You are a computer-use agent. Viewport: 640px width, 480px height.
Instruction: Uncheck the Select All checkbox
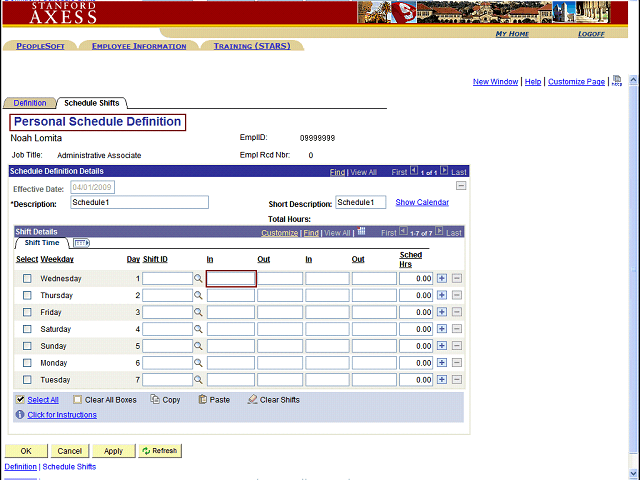[x=20, y=399]
